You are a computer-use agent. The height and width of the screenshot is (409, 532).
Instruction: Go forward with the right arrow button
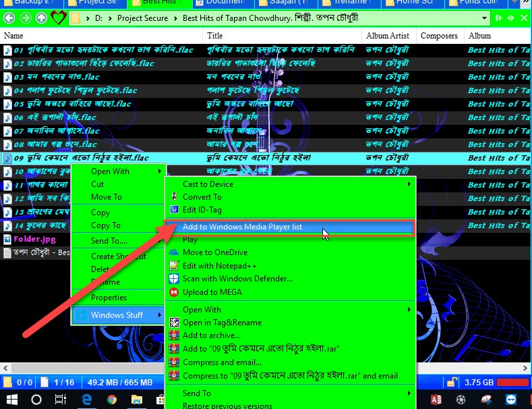point(26,18)
